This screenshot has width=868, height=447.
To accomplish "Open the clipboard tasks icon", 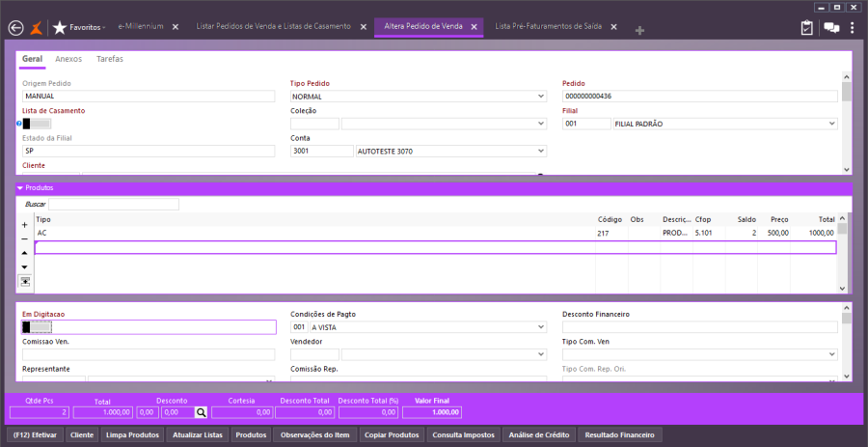I will pyautogui.click(x=806, y=28).
